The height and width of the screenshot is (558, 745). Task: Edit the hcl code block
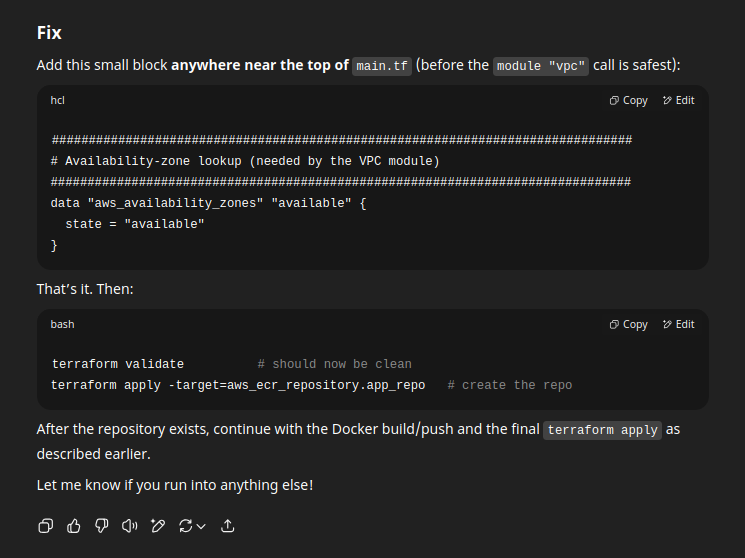(678, 100)
